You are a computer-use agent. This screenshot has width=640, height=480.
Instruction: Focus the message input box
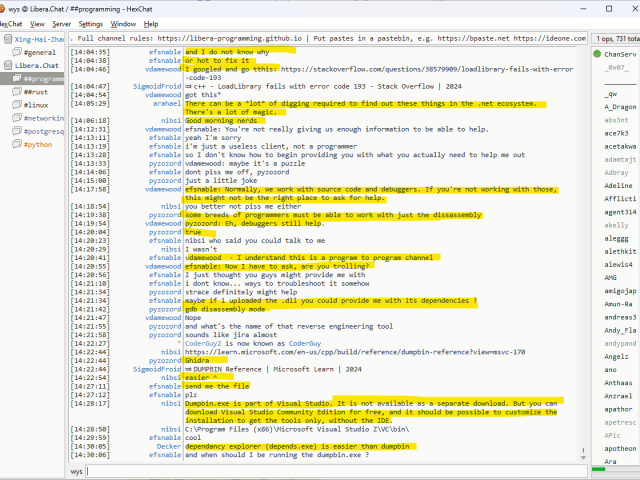pyautogui.click(x=330, y=471)
